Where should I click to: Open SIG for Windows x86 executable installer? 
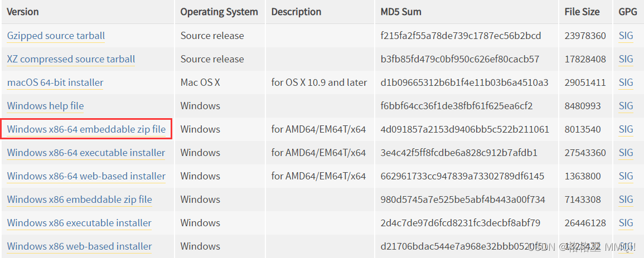(x=626, y=223)
